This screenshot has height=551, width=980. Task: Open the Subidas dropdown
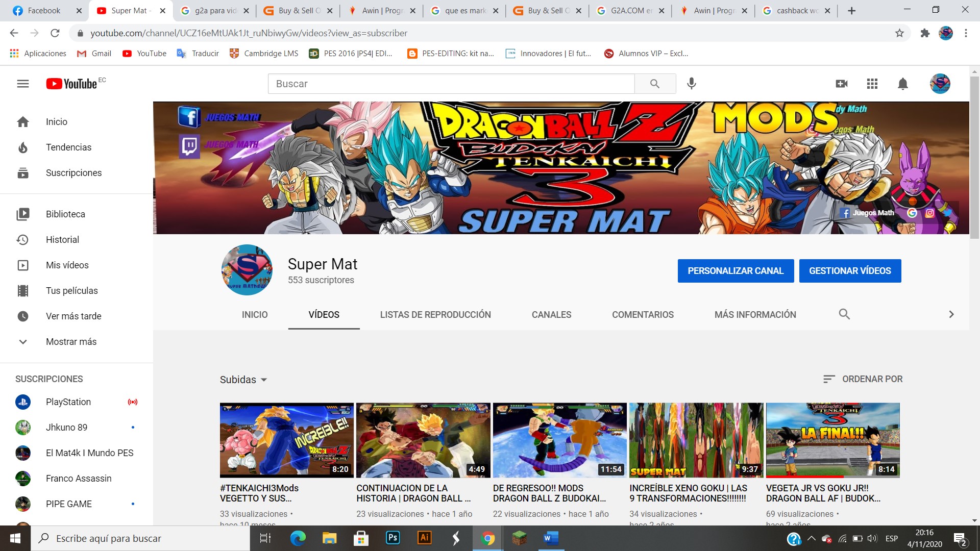(x=243, y=380)
